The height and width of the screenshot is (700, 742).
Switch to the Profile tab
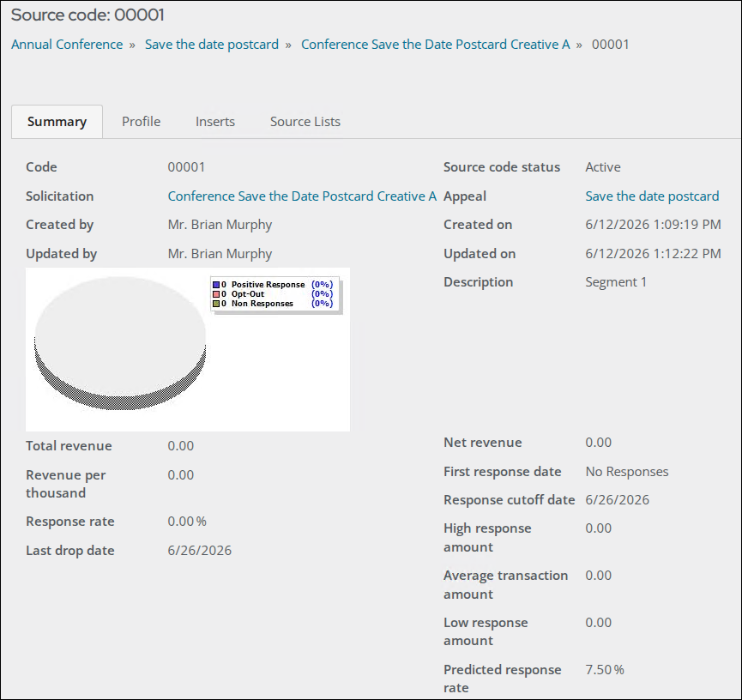(x=141, y=122)
